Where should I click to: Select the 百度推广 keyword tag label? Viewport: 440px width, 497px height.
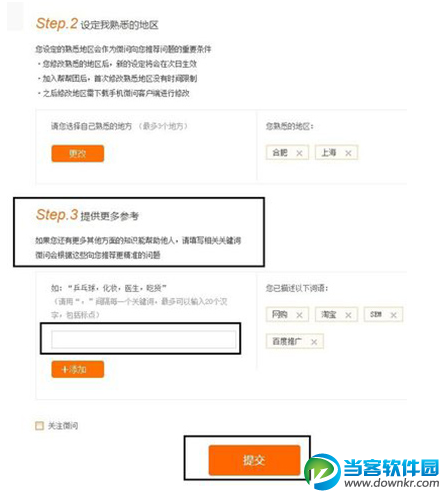pyautogui.click(x=287, y=341)
